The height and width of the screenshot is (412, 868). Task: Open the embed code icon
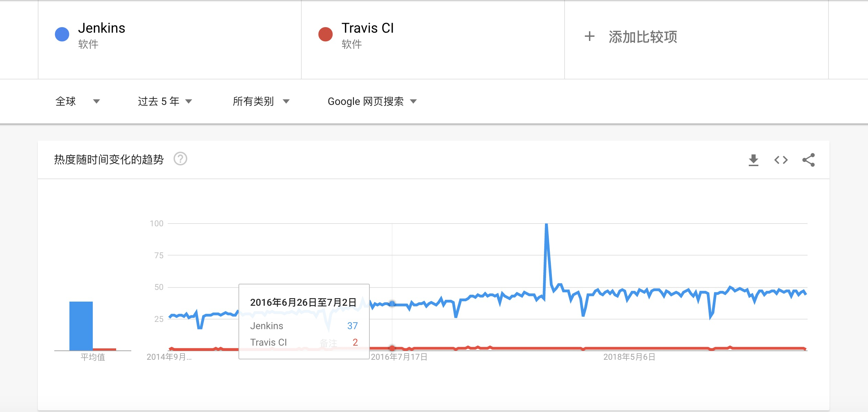coord(781,160)
